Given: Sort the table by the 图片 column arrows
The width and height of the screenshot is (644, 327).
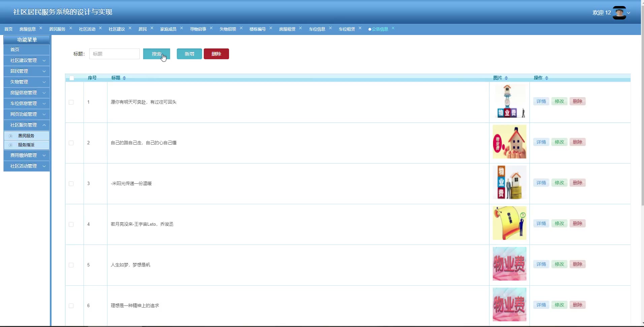Looking at the screenshot, I should [506, 78].
